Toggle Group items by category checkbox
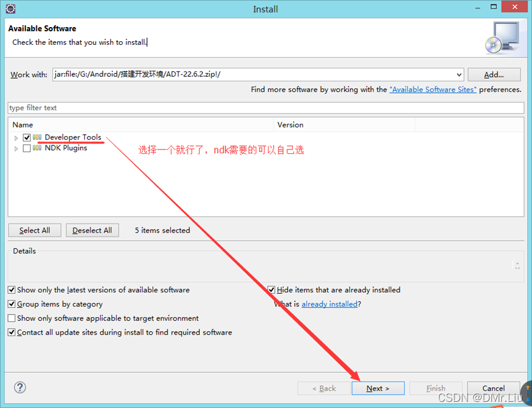The height and width of the screenshot is (408, 532). (x=12, y=304)
